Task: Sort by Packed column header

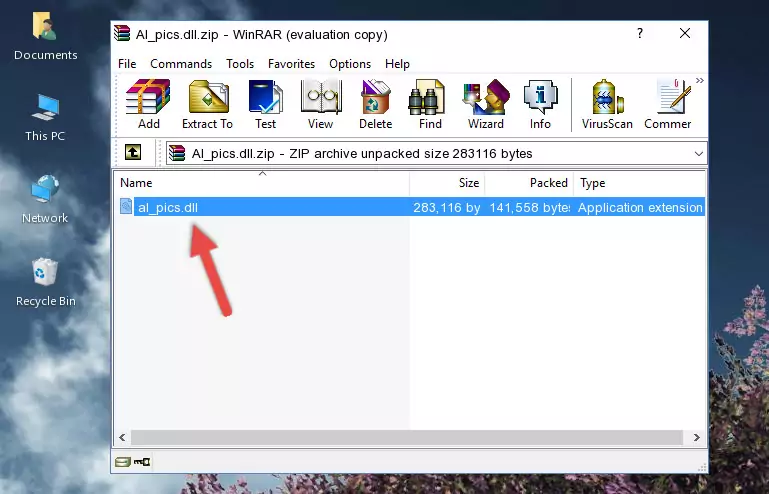Action: click(529, 183)
